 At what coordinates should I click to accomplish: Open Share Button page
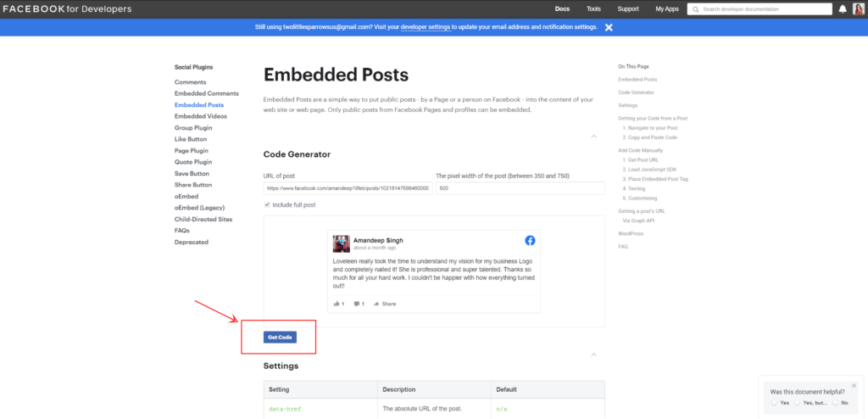tap(193, 185)
